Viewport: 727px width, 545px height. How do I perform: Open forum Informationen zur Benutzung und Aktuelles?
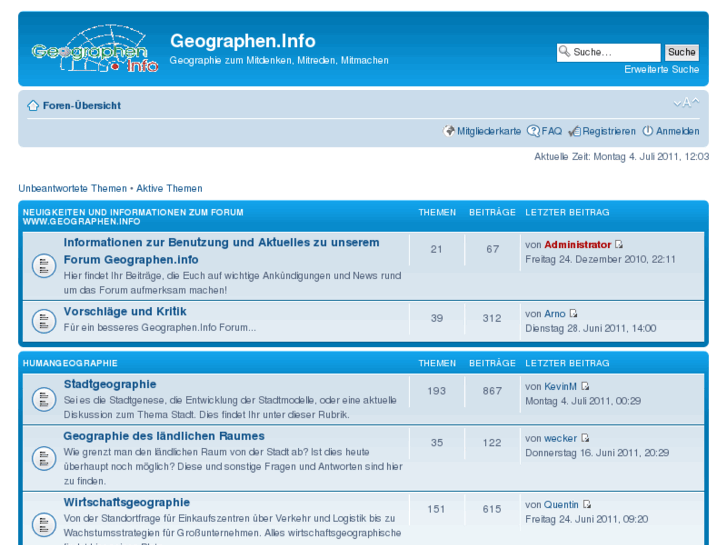point(221,251)
